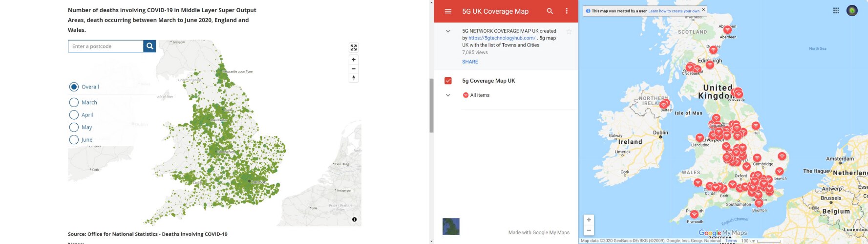Click the postcode search magnifier button
868x244 pixels.
(150, 46)
